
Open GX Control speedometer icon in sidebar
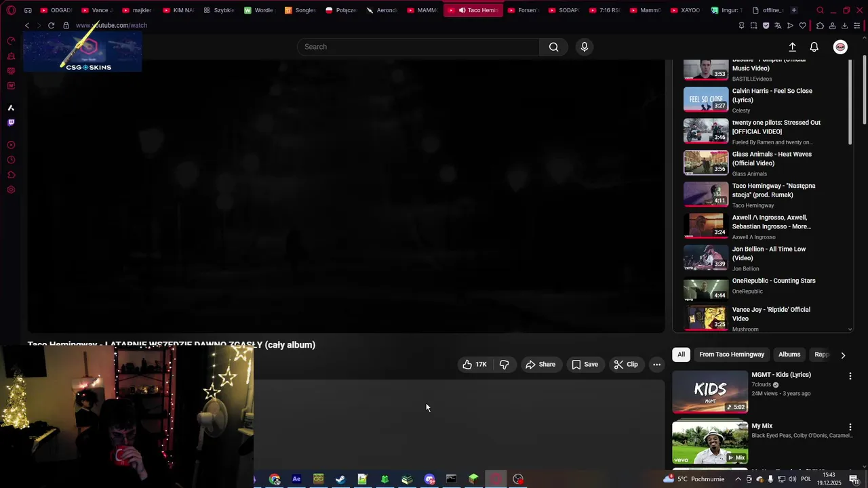pos(11,41)
